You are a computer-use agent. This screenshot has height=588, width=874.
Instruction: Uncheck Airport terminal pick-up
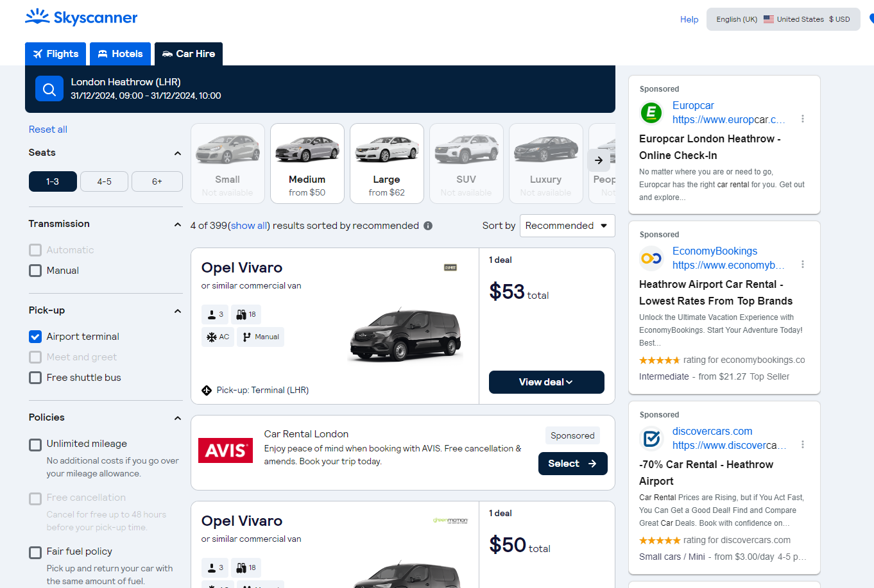[x=35, y=337]
